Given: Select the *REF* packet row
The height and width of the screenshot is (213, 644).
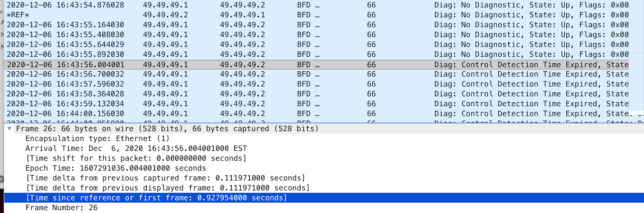Looking at the screenshot, I should (x=316, y=15).
